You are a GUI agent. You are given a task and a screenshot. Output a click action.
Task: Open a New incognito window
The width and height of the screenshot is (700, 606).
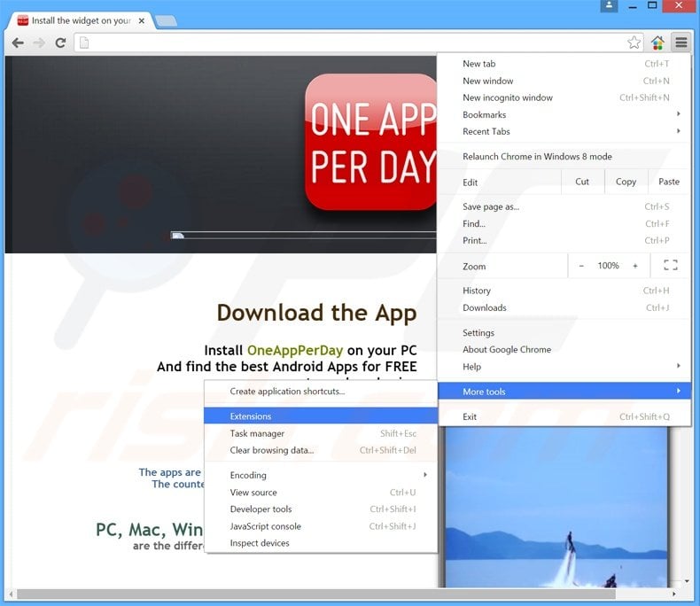[564, 97]
